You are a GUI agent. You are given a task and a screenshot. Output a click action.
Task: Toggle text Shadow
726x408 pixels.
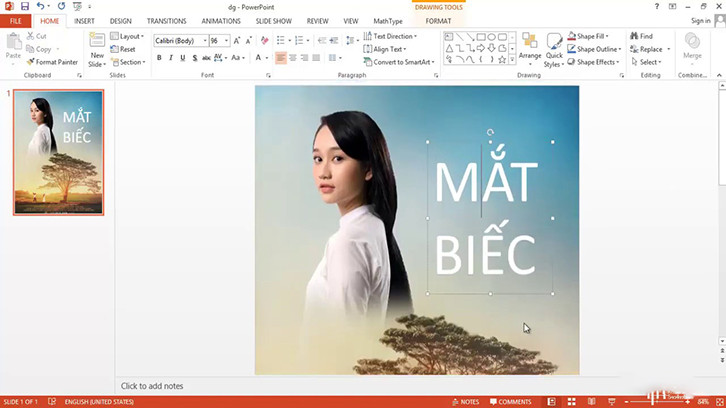[x=194, y=58]
